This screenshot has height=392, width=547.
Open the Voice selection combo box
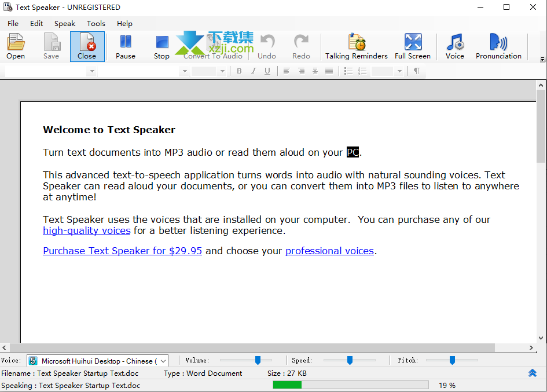98,361
